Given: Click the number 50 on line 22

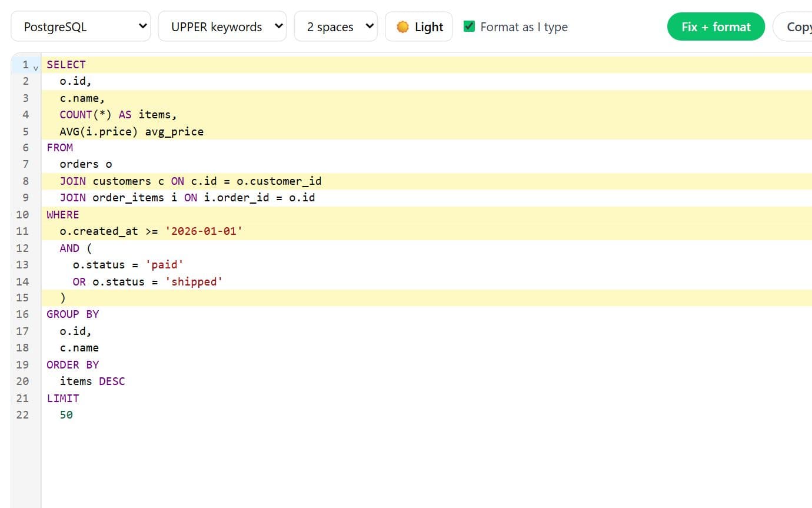Looking at the screenshot, I should [66, 415].
